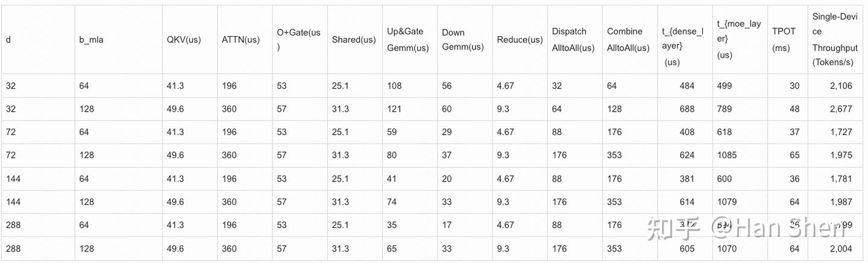Click the QKV(us) column header
The height and width of the screenshot is (263, 868).
184,40
